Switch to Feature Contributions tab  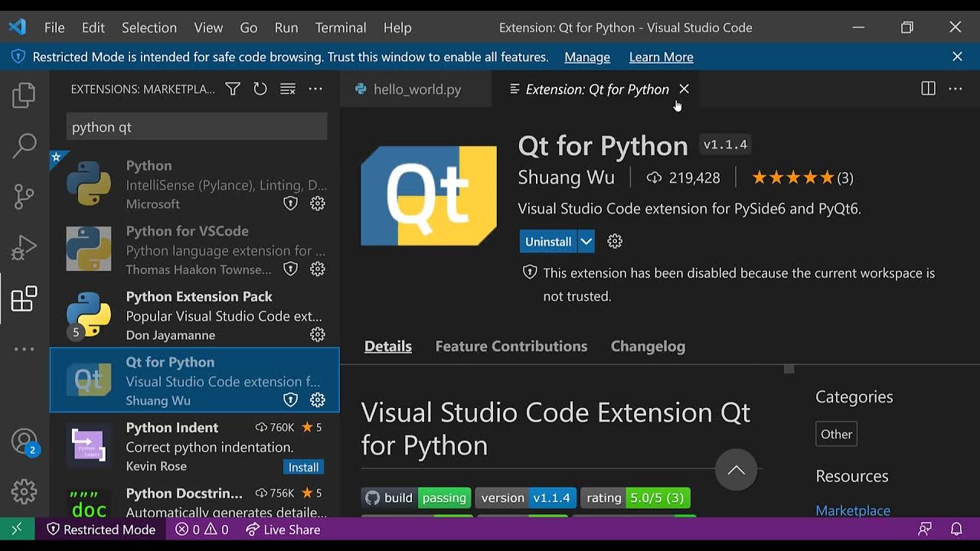click(511, 346)
